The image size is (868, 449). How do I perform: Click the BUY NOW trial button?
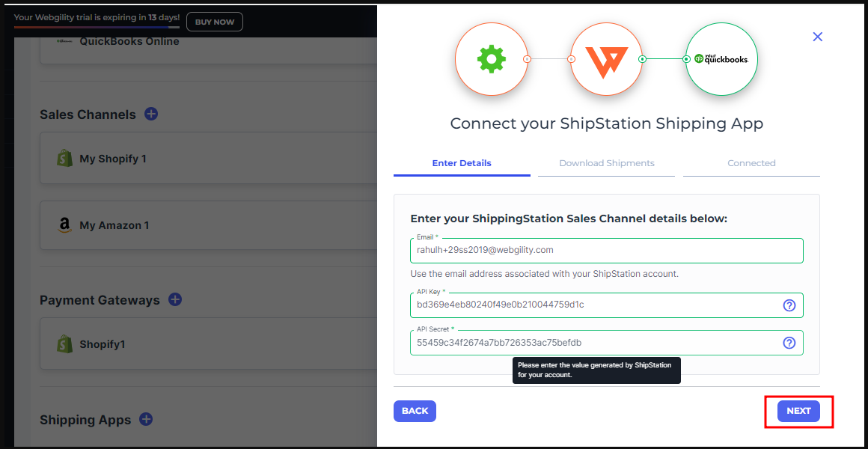point(215,22)
